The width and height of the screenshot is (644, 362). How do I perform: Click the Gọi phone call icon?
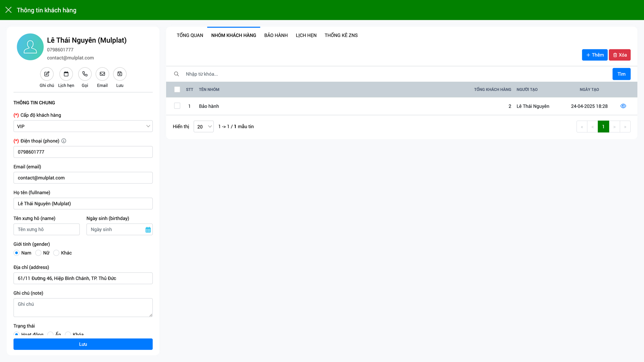(x=85, y=74)
